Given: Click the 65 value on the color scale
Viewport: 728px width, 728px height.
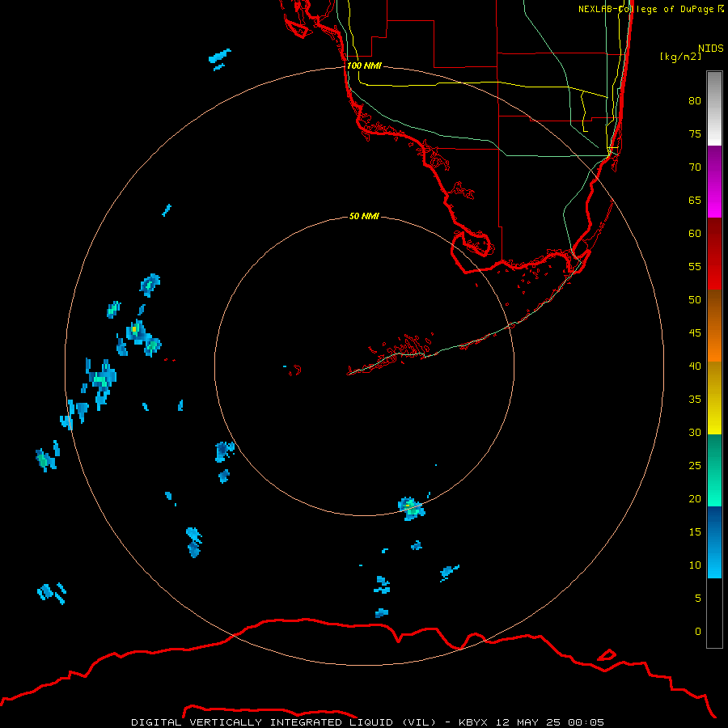Looking at the screenshot, I should [x=695, y=200].
